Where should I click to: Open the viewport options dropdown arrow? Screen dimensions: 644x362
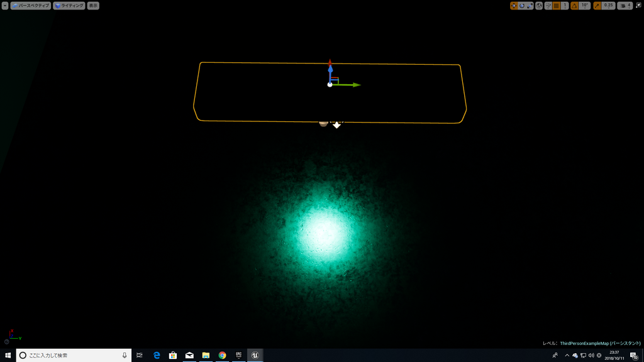pos(5,5)
